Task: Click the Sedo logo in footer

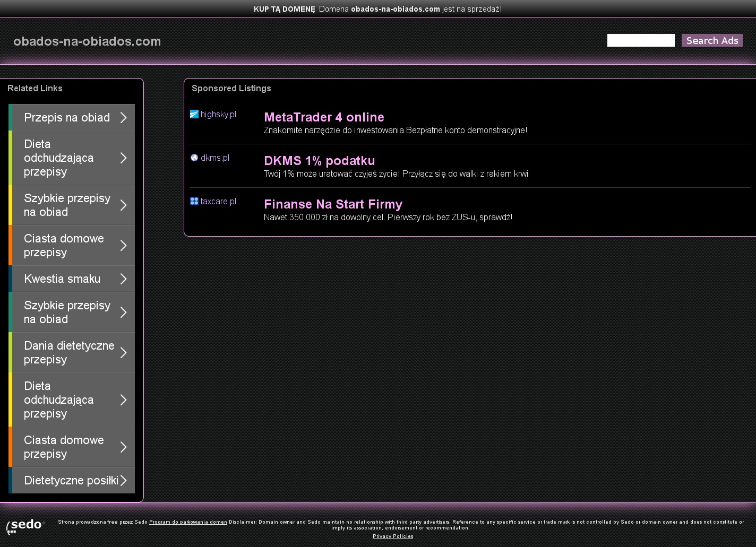Action: (x=25, y=526)
